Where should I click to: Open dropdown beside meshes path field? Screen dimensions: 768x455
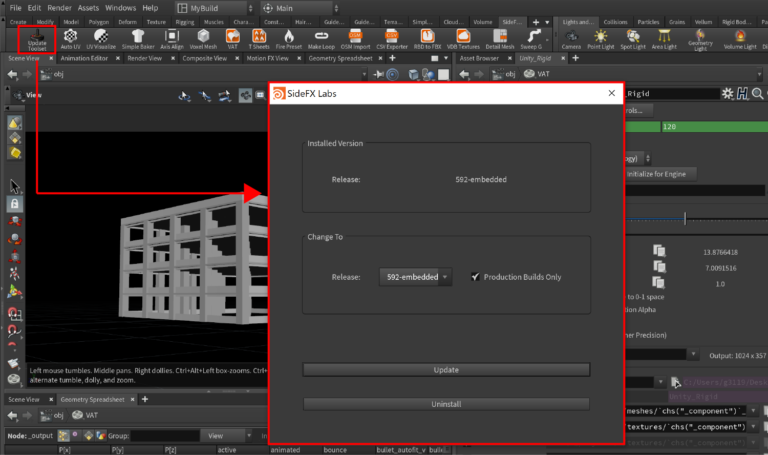[x=753, y=411]
